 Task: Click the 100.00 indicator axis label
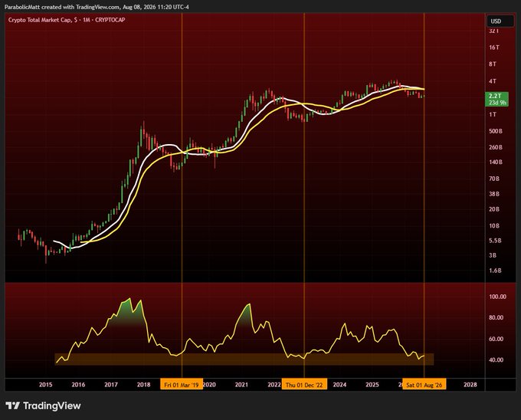pos(497,297)
